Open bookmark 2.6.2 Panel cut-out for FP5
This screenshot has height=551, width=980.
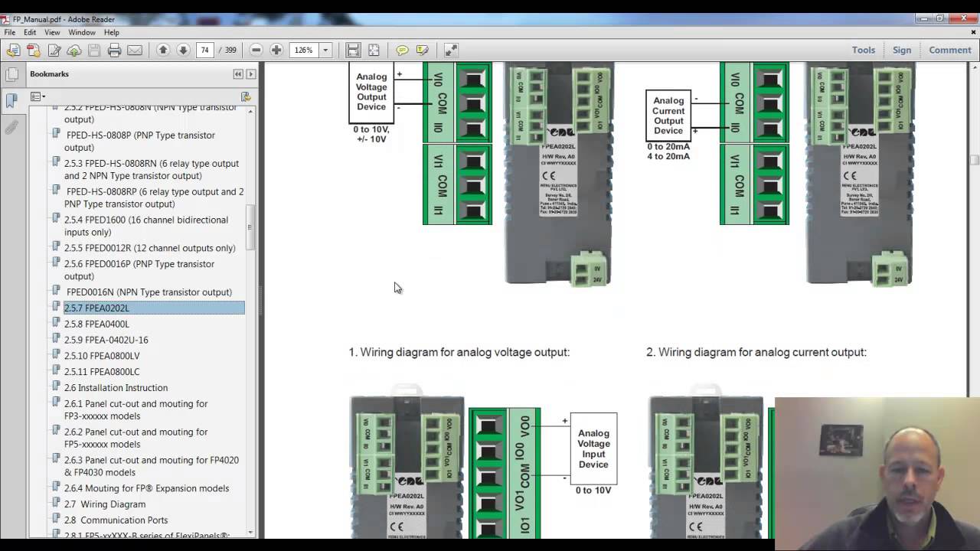(x=136, y=438)
